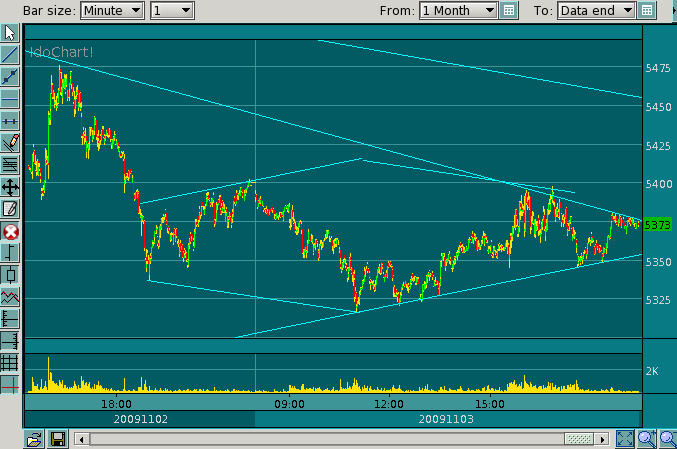
Task: Open the From date calendar picker
Action: coord(509,10)
